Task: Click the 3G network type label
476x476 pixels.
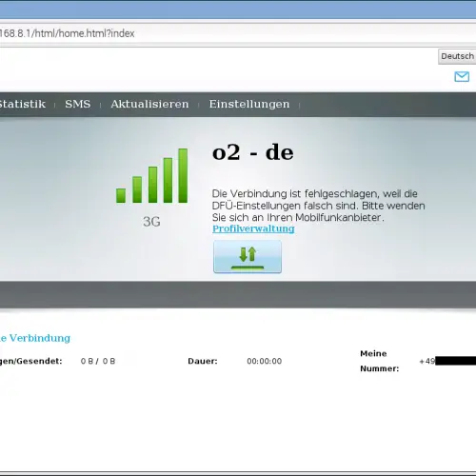Action: 151,222
